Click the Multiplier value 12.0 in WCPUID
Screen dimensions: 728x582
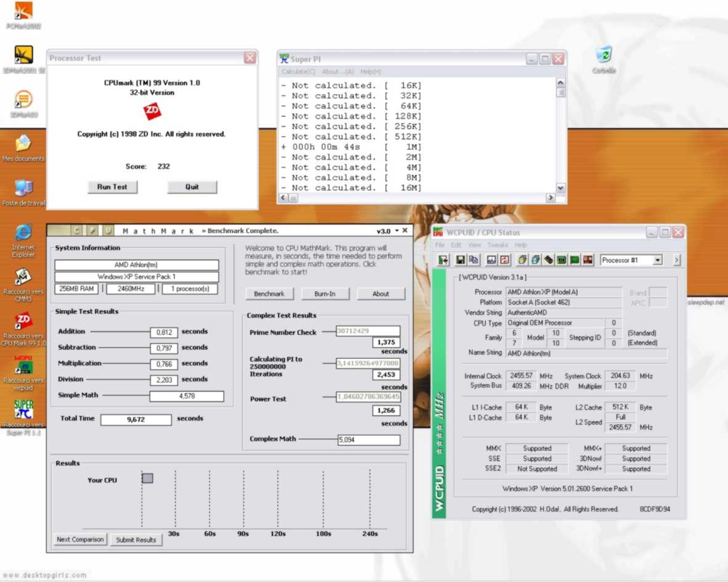coord(620,386)
